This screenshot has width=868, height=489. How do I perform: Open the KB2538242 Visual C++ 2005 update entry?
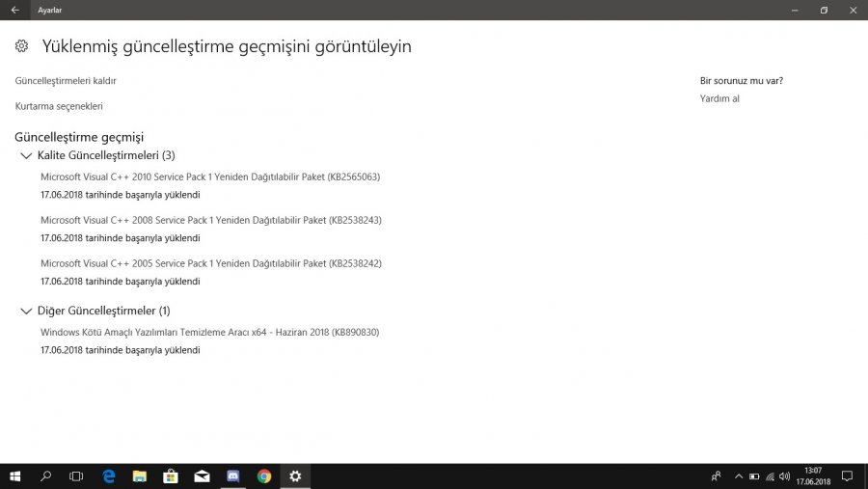pos(211,263)
